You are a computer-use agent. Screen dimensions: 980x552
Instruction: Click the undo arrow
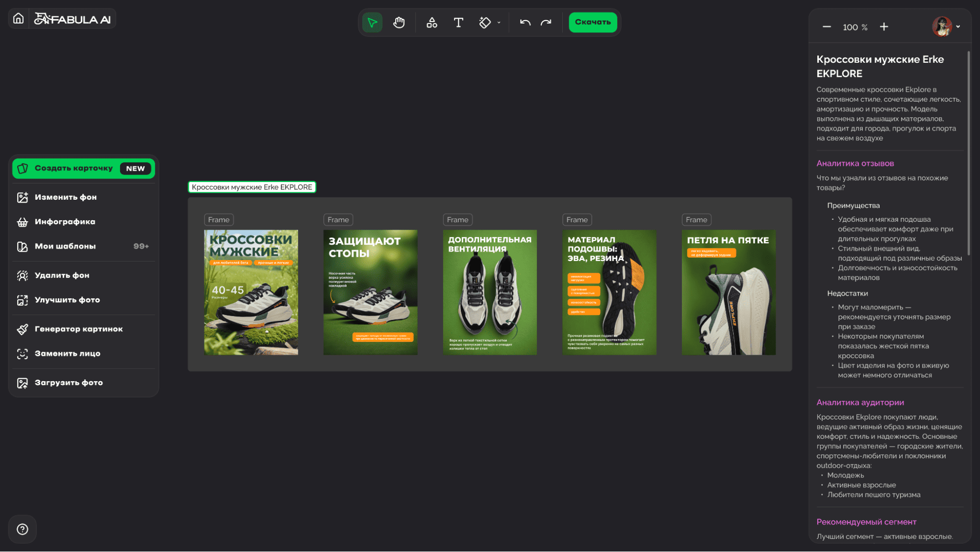coord(525,23)
